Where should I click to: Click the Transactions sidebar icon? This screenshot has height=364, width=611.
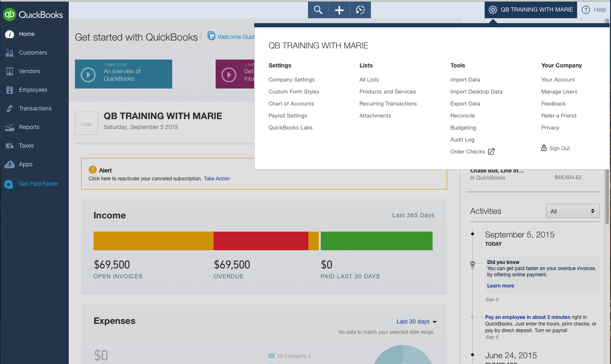10,109
